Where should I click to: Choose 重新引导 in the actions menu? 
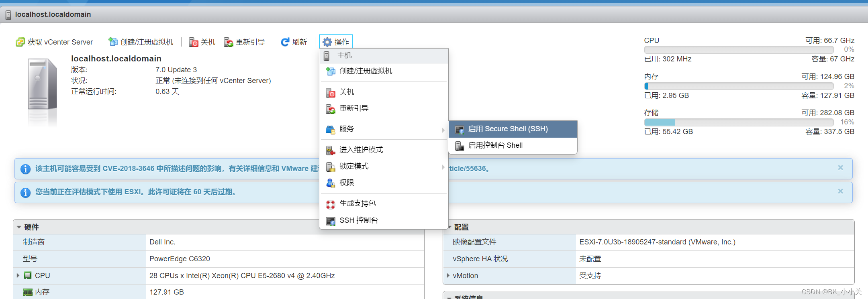384,108
